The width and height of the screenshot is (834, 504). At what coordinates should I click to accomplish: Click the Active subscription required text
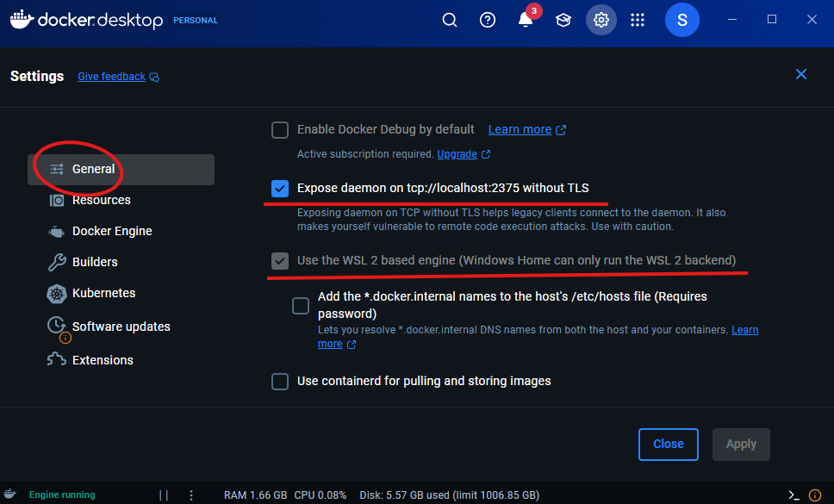[x=365, y=154]
